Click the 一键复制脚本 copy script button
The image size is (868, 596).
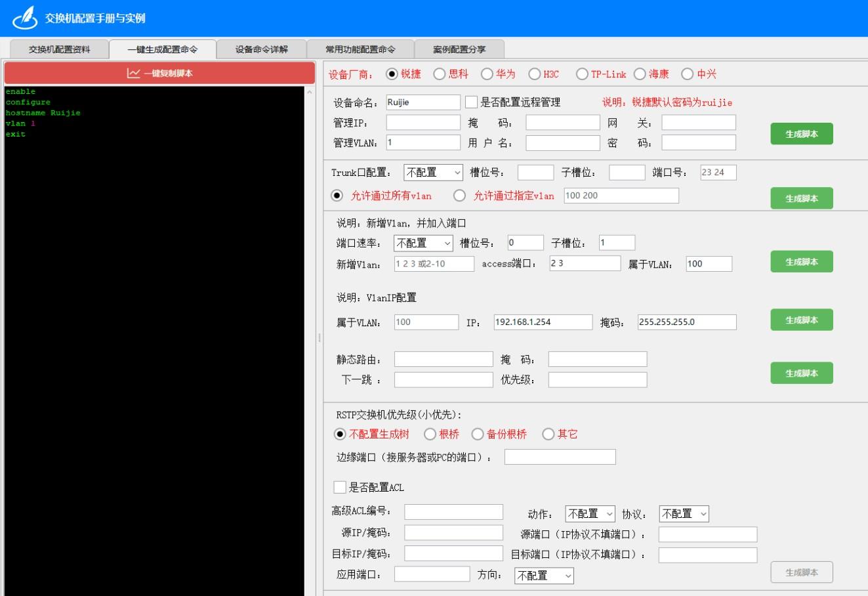[x=159, y=74]
